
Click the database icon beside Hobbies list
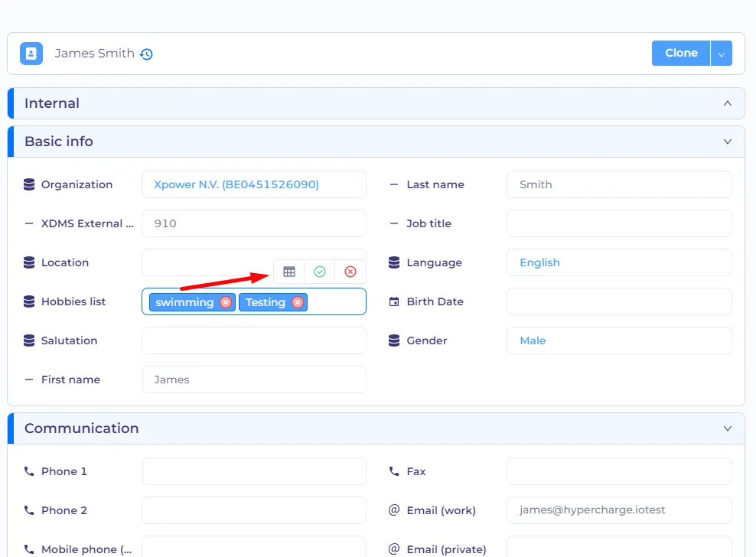(x=29, y=302)
